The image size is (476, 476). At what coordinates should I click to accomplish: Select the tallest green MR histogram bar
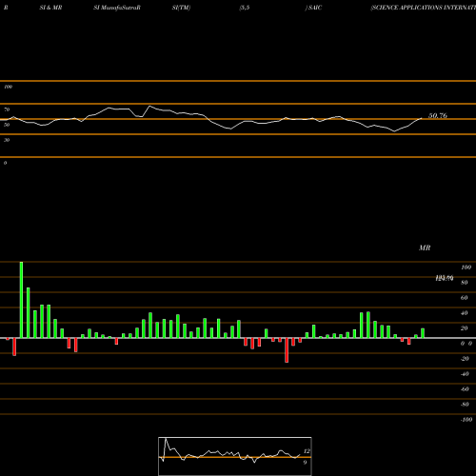tap(21, 300)
